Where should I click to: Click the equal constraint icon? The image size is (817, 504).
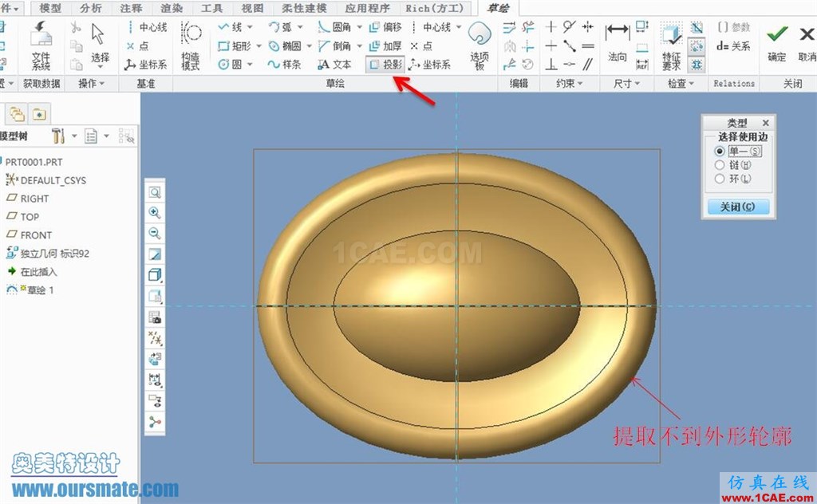tap(588, 45)
